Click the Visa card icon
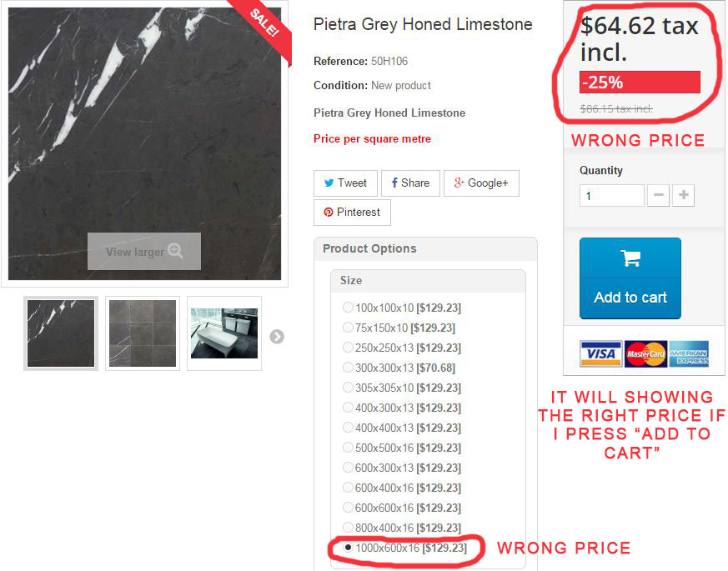Image resolution: width=728 pixels, height=571 pixels. tap(600, 353)
